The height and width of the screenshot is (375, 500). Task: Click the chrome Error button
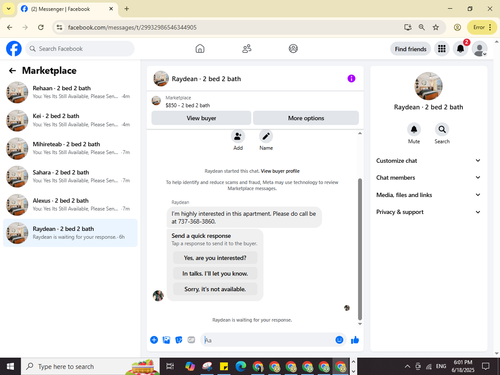tap(482, 27)
